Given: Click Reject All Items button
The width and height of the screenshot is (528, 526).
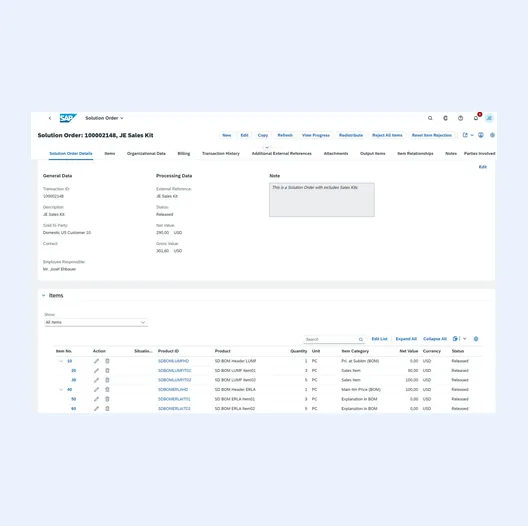Looking at the screenshot, I should click(387, 135).
